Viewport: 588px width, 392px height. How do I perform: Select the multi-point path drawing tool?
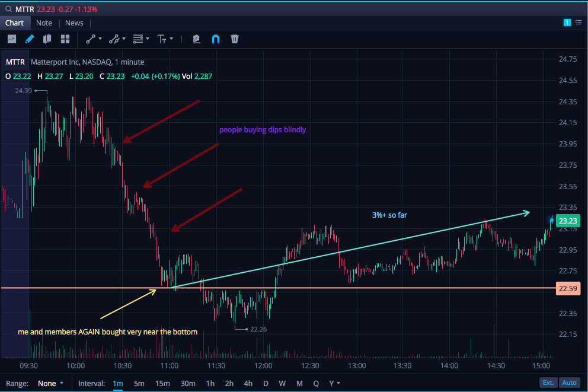tap(114, 39)
